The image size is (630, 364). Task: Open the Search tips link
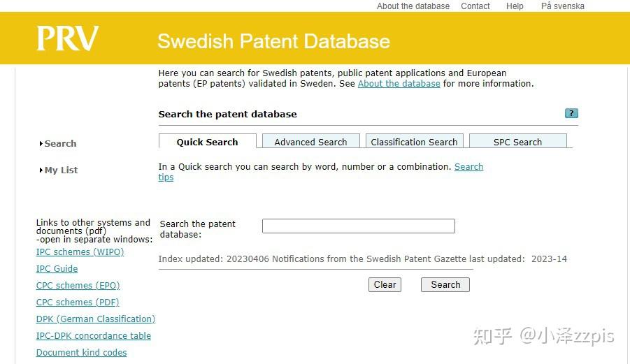[x=468, y=167]
